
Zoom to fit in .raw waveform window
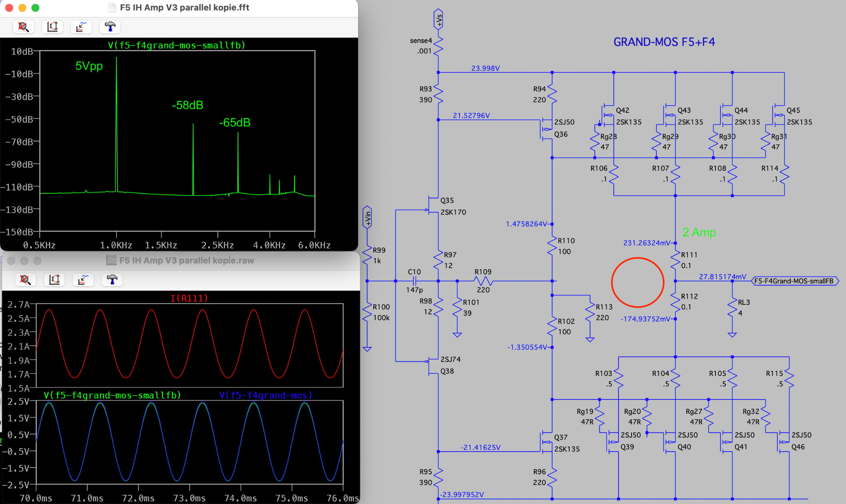25,280
